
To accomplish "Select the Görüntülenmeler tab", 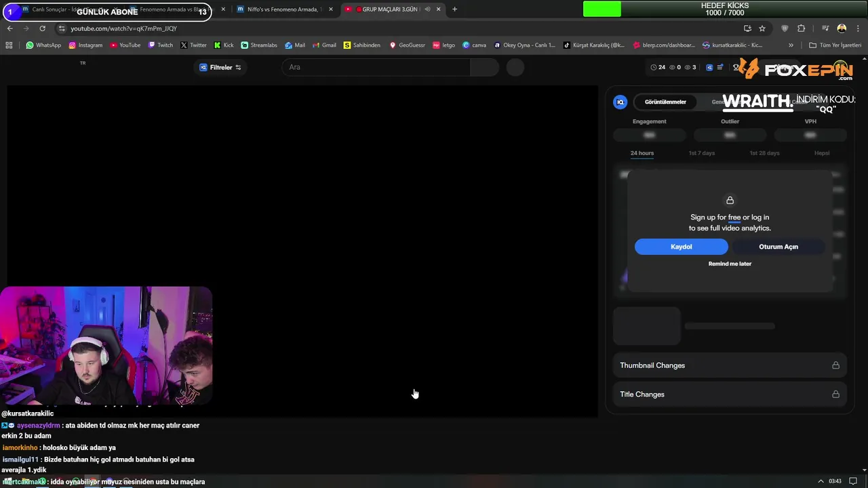I will point(665,102).
